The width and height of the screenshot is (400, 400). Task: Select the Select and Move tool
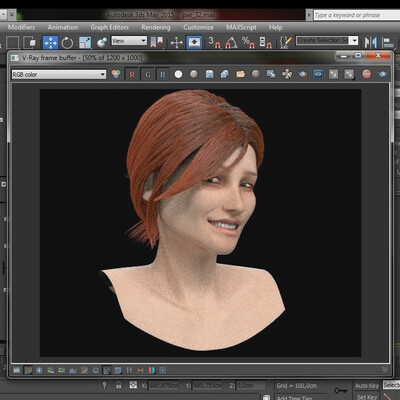[x=50, y=42]
